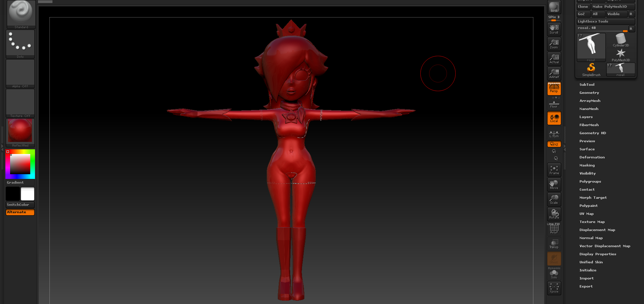644x304 pixels.
Task: Select the Zoom canvas tool
Action: (554, 44)
